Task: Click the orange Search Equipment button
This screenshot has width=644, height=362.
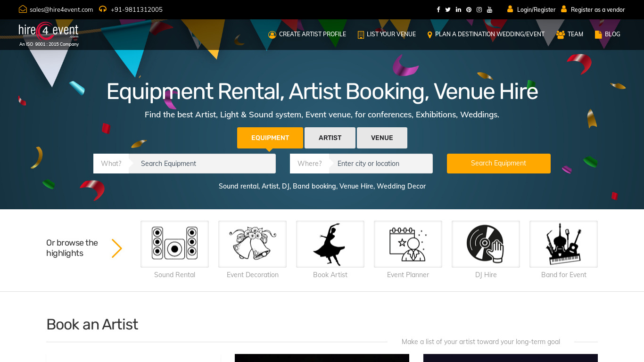Action: (x=498, y=163)
